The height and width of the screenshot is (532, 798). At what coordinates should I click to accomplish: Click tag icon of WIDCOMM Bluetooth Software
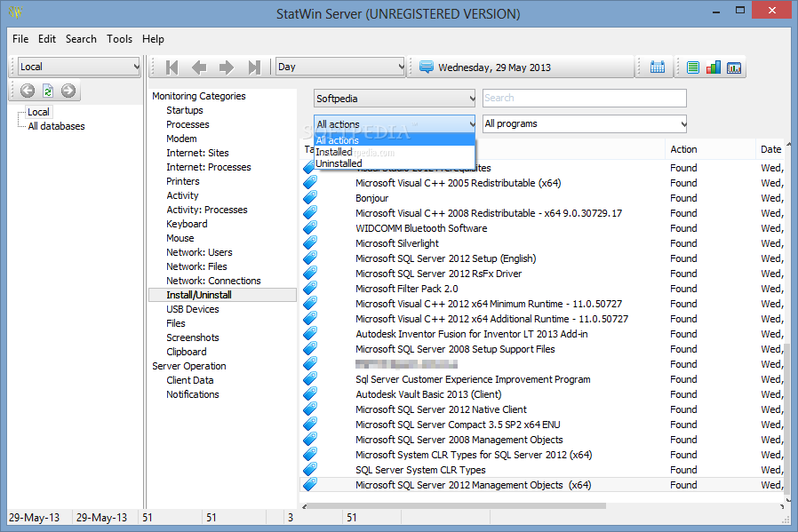pyautogui.click(x=310, y=227)
